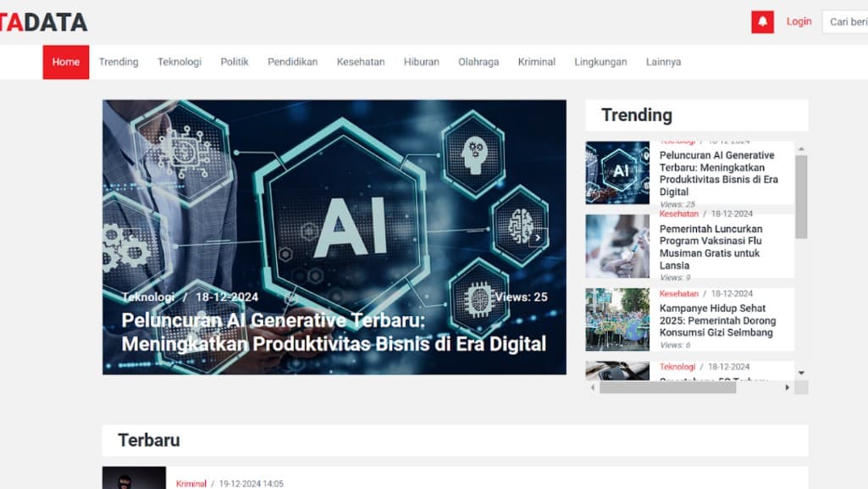Click the Trending horizontal scroll left arrow
Image resolution: width=868 pixels, height=489 pixels.
(592, 387)
